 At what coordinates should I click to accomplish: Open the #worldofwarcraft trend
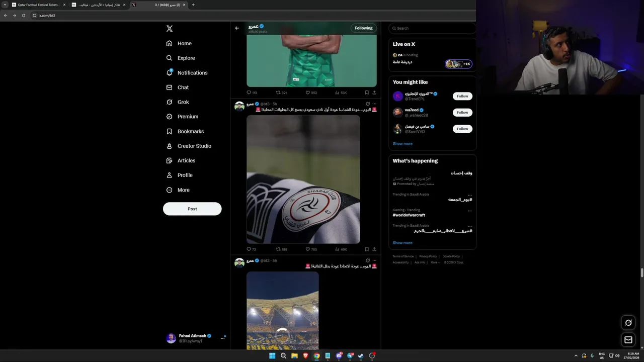[409, 215]
